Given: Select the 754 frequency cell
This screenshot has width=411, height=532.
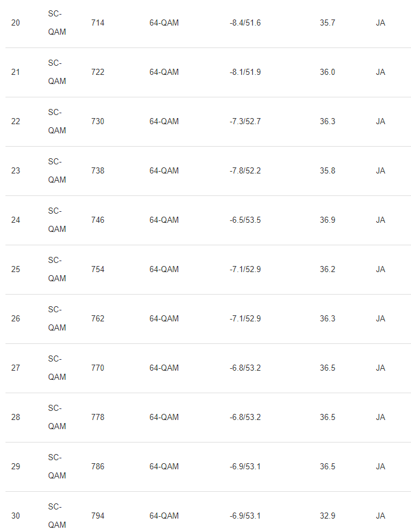Looking at the screenshot, I should tap(97, 269).
